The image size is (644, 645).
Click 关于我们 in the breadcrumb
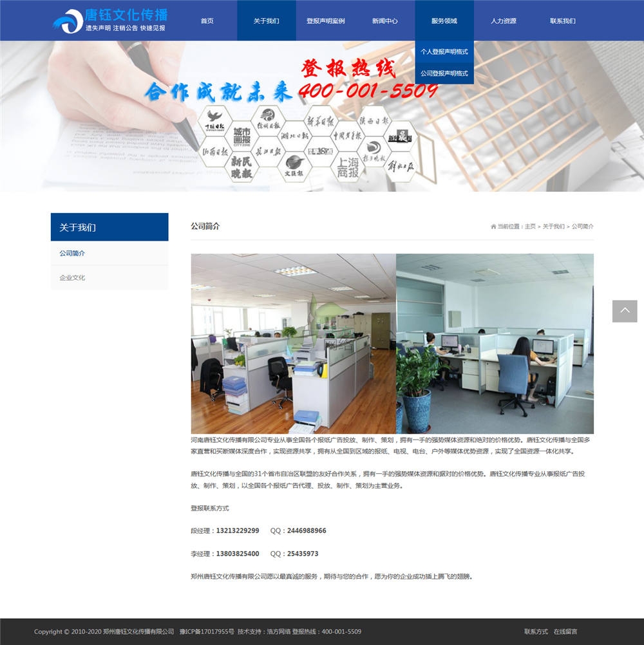pyautogui.click(x=553, y=227)
